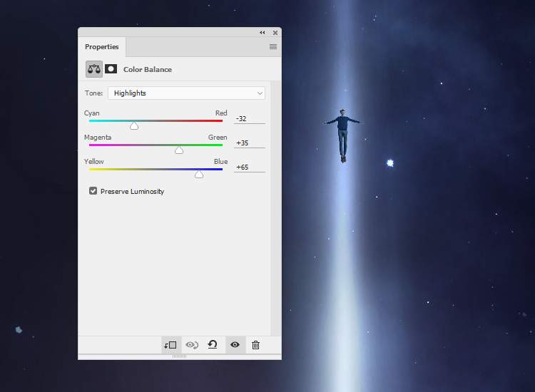Uncheck Preserve Luminosity checkbox
535x392 pixels.
pyautogui.click(x=93, y=191)
